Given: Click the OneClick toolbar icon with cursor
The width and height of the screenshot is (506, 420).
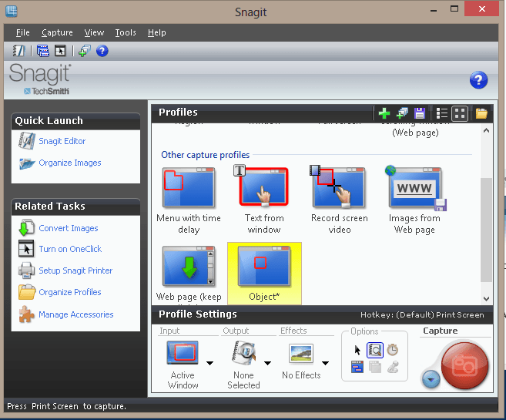Looking at the screenshot, I should coord(60,51).
